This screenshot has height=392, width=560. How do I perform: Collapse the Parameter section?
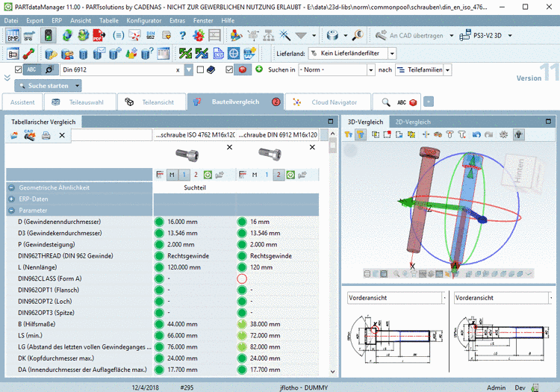[x=11, y=211]
